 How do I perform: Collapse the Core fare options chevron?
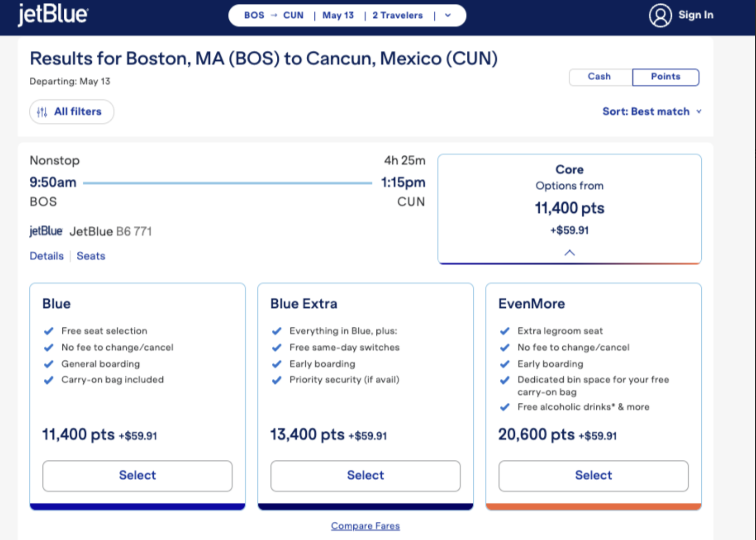[x=569, y=253]
